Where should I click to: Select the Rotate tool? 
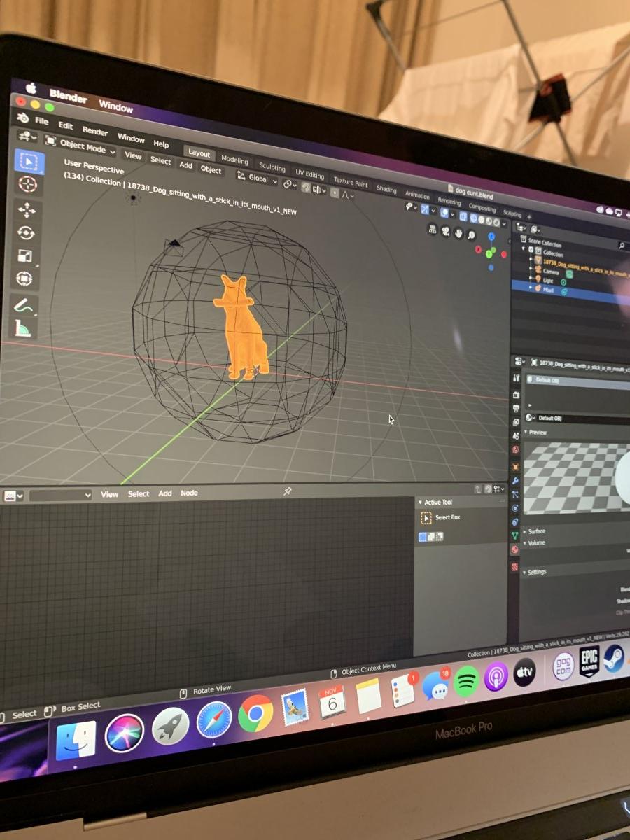tap(27, 234)
